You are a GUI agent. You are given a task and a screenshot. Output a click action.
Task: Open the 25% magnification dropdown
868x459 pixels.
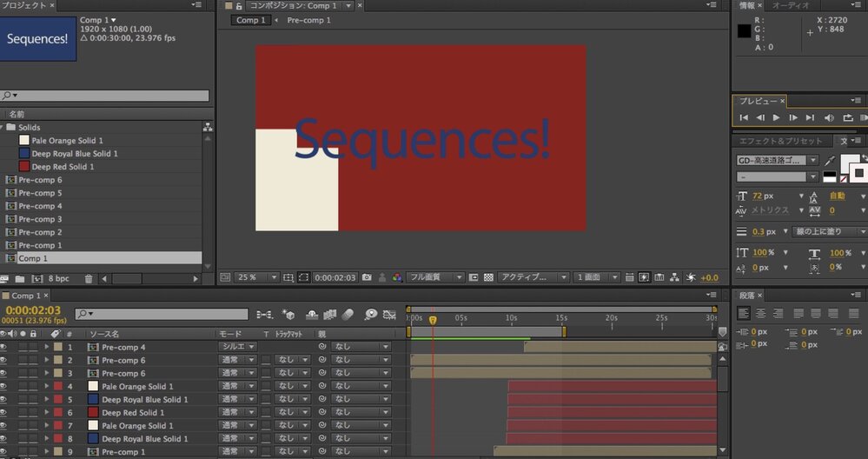(x=252, y=277)
